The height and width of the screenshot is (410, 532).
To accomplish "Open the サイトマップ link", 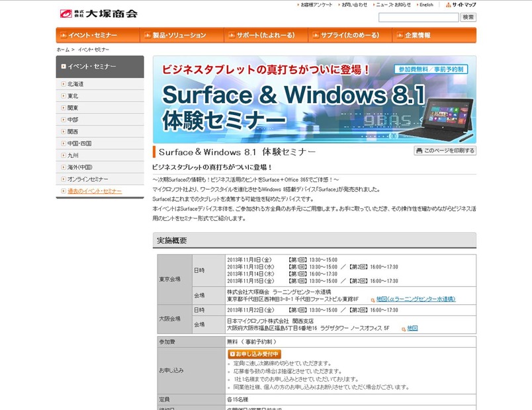I will coord(464,5).
